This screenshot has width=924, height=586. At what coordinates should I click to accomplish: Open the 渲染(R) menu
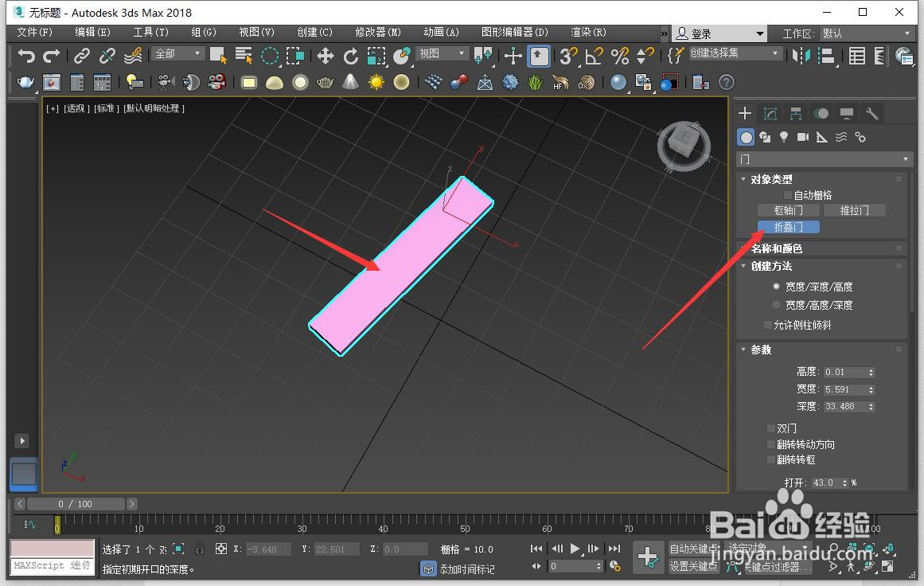(588, 33)
